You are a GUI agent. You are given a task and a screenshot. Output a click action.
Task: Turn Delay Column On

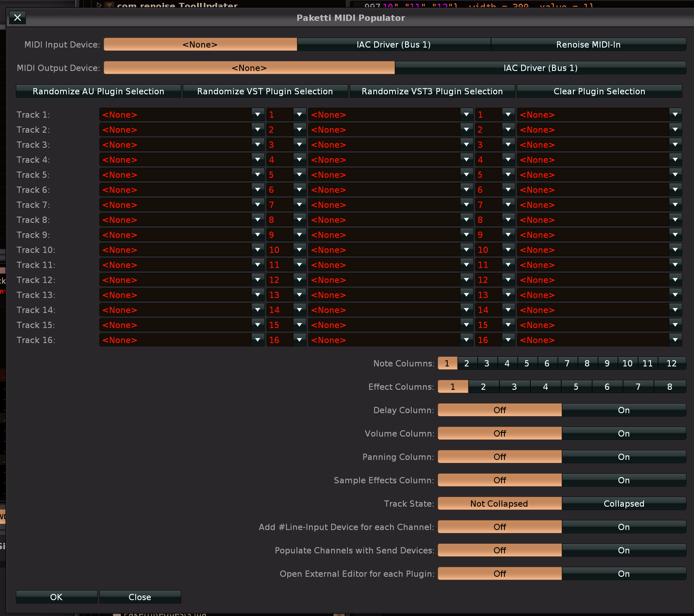[623, 410]
